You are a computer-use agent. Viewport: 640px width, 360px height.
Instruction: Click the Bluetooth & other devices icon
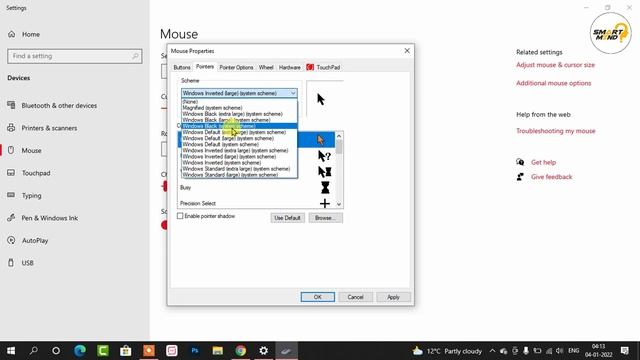click(x=11, y=105)
